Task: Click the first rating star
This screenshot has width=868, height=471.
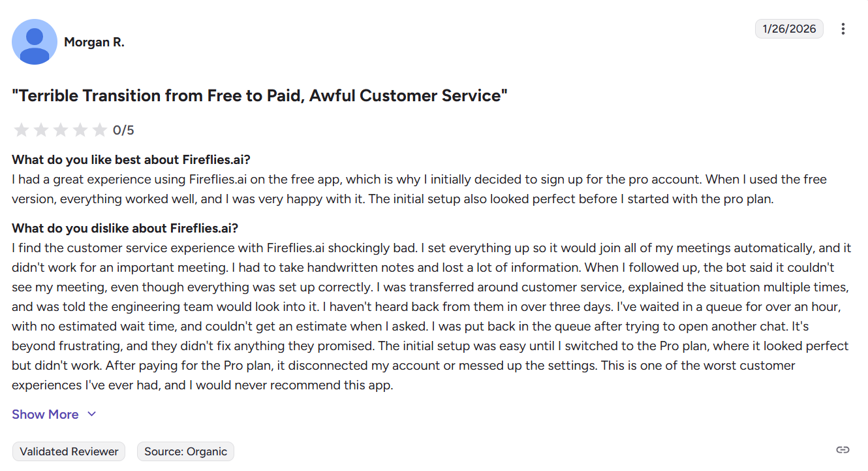Action: click(22, 129)
